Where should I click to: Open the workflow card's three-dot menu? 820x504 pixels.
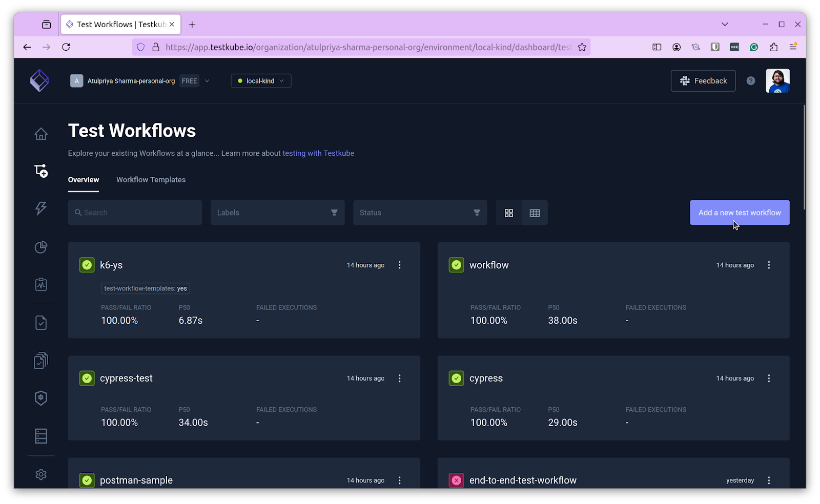coord(769,265)
